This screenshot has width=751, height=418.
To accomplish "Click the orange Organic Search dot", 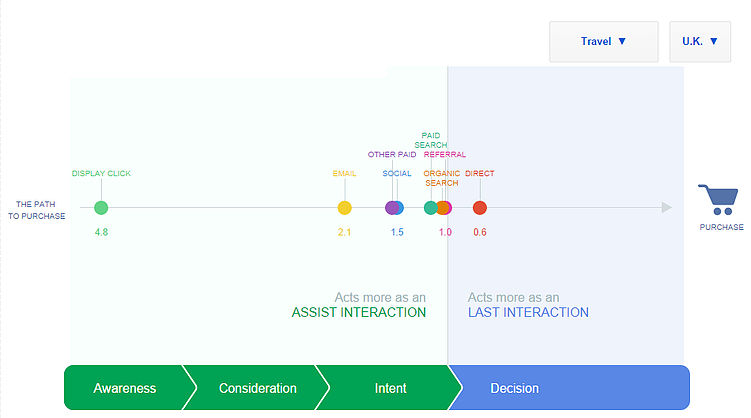I will pos(445,208).
